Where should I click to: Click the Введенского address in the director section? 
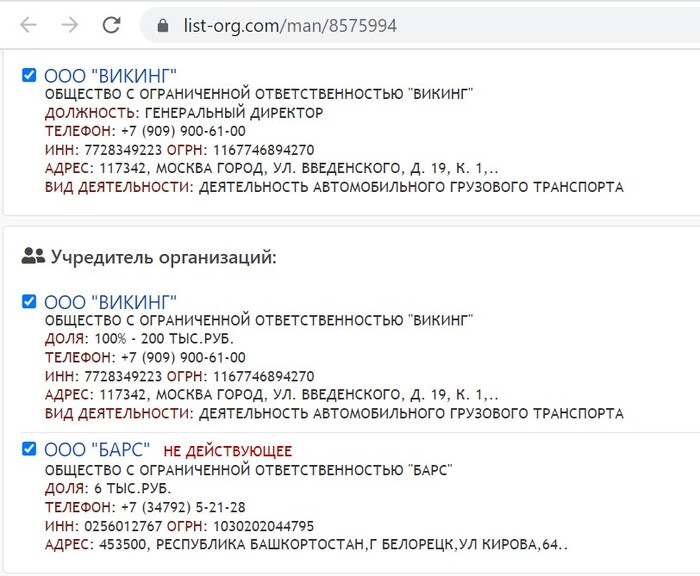(271, 168)
